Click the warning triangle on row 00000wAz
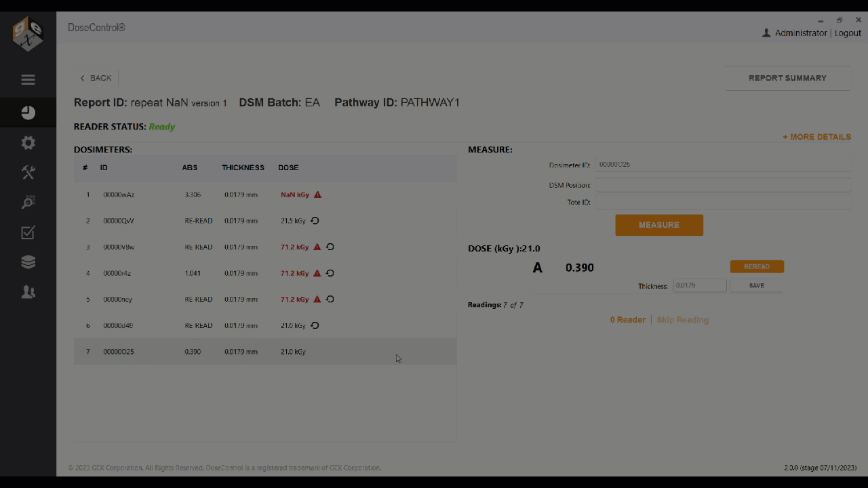868x488 pixels. tap(317, 195)
